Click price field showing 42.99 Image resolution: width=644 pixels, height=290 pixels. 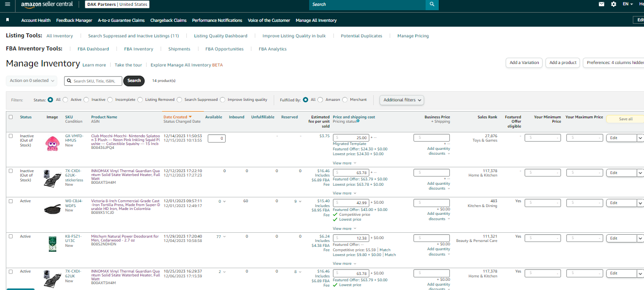click(x=351, y=203)
